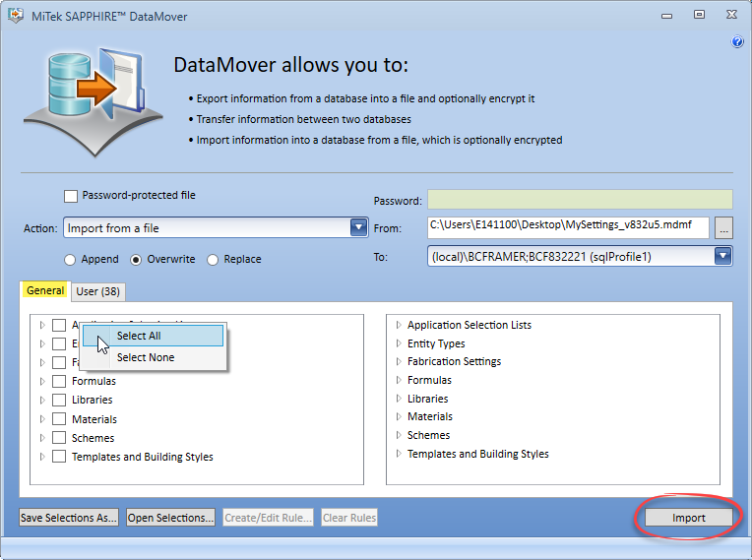Check the Formulas checkbox in left tree
Viewport: 752px width, 560px height.
click(x=59, y=381)
